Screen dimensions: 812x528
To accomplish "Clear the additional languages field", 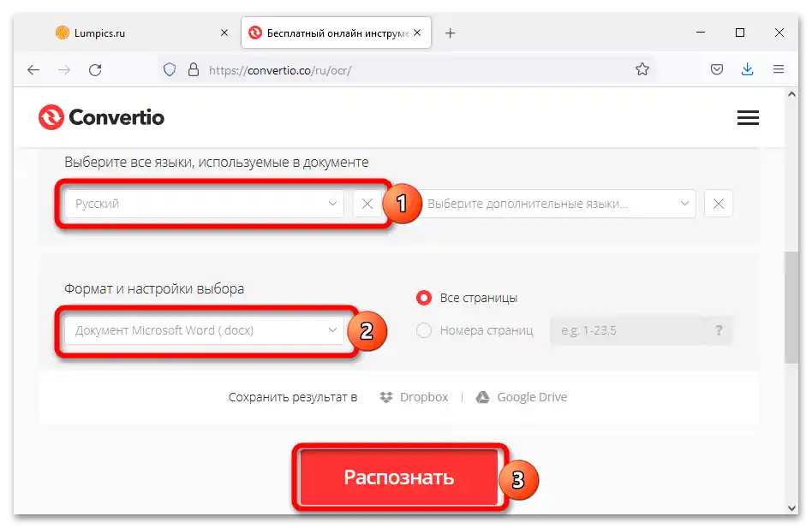I will [x=719, y=204].
